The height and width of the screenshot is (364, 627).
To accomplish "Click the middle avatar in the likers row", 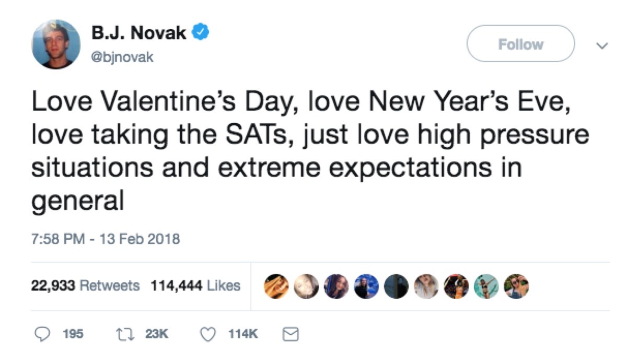I will click(x=396, y=285).
